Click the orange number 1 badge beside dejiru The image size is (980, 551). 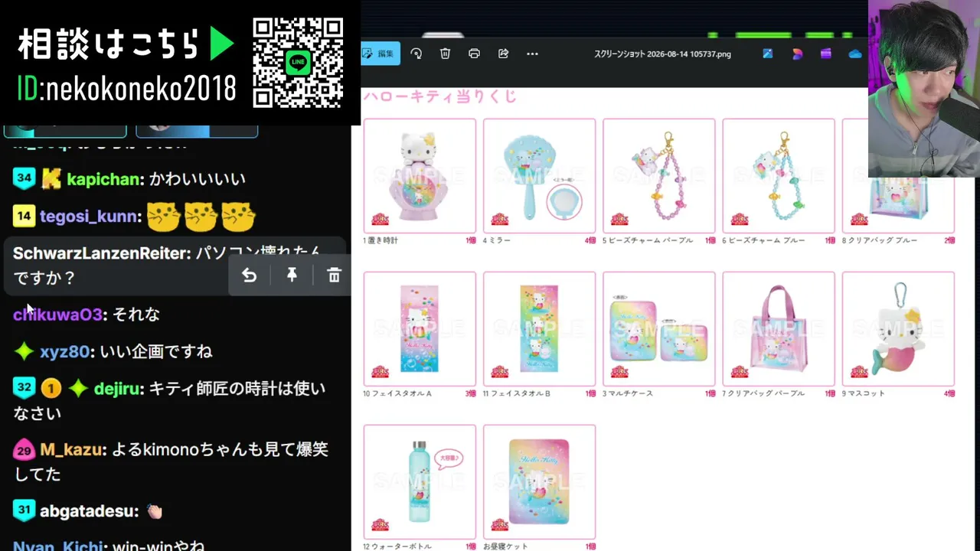(51, 388)
